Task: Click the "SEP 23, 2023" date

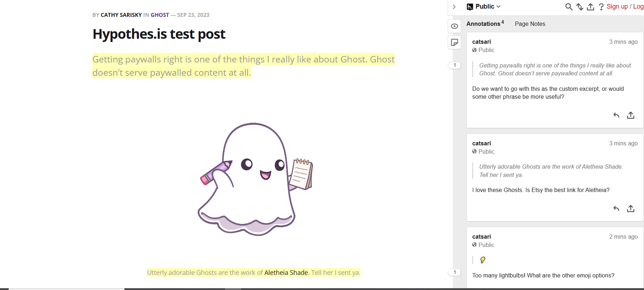Action: (193, 15)
